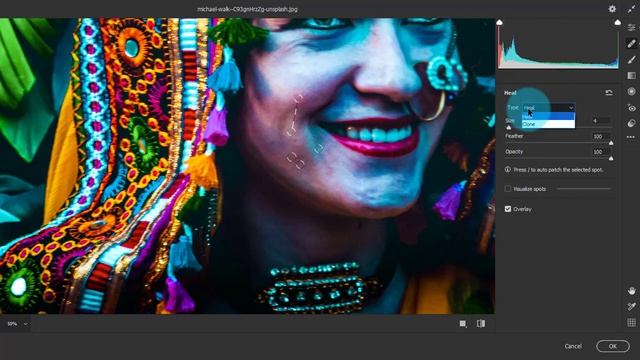Click the Visualize spots threshold slider

[584, 189]
